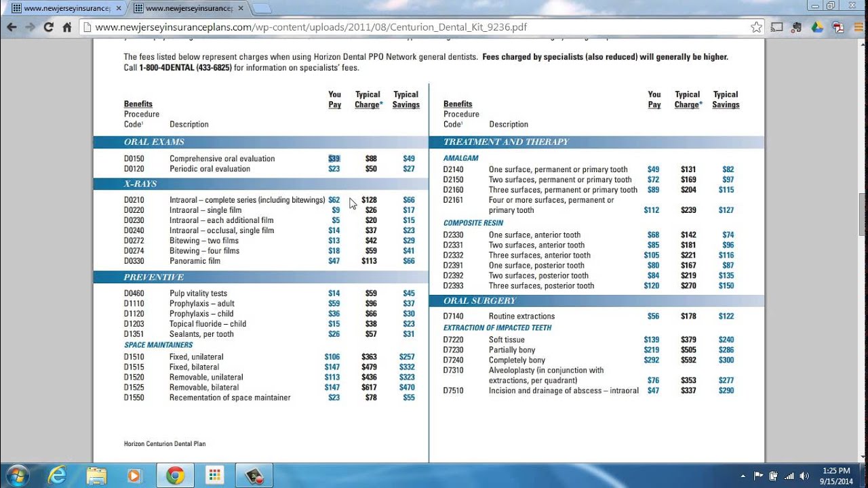Open the screen recorder taskbar icon
Viewport: 868px width, 488px height.
point(254,475)
